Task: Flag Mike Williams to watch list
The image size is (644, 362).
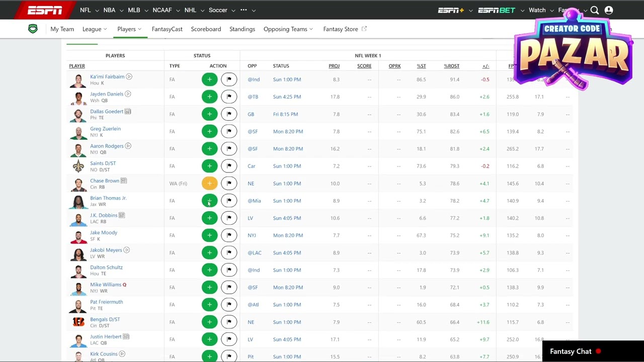Action: [229, 288]
